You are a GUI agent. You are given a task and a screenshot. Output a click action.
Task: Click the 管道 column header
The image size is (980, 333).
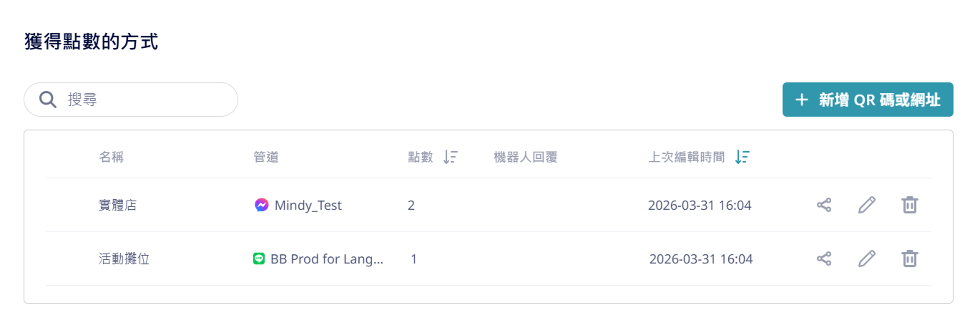tap(266, 157)
